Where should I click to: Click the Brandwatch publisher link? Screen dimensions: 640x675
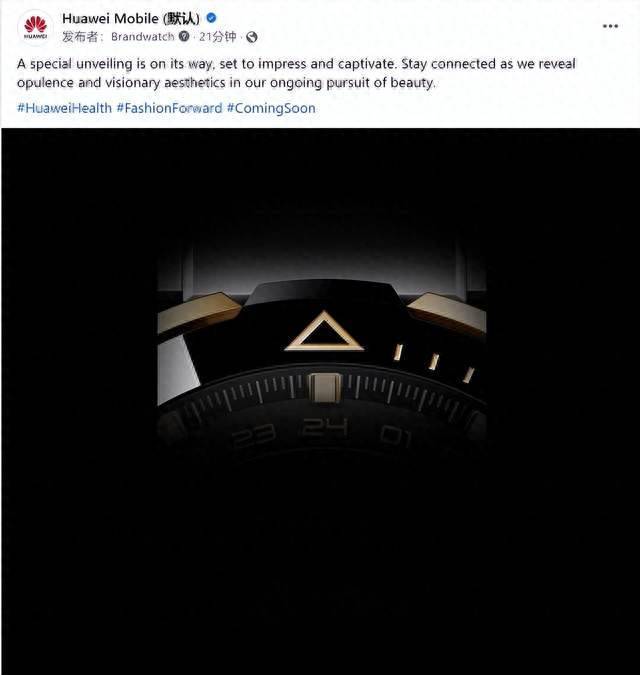pos(142,37)
